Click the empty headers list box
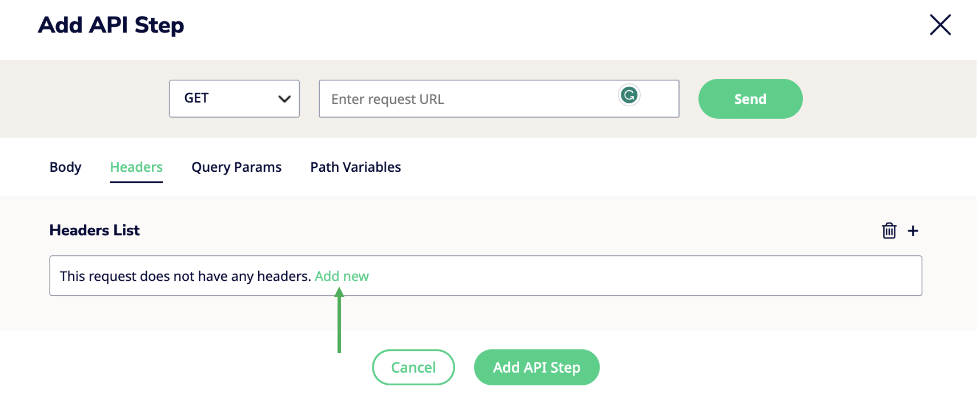 click(x=486, y=276)
